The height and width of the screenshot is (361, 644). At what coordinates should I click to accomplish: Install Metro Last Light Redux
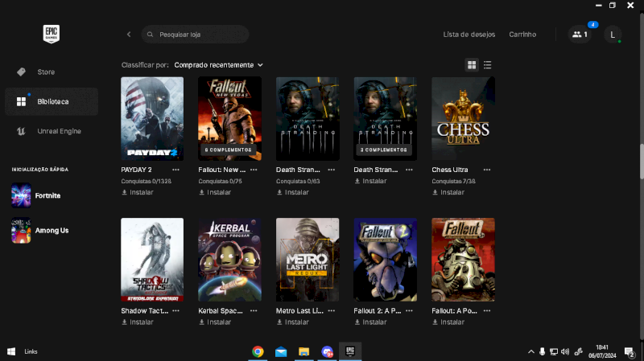(x=292, y=322)
